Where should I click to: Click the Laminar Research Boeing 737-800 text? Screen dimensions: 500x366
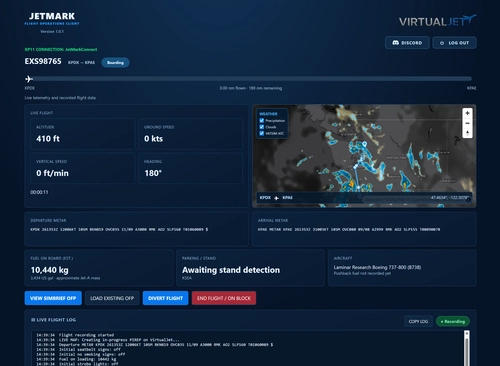pyautogui.click(x=377, y=267)
